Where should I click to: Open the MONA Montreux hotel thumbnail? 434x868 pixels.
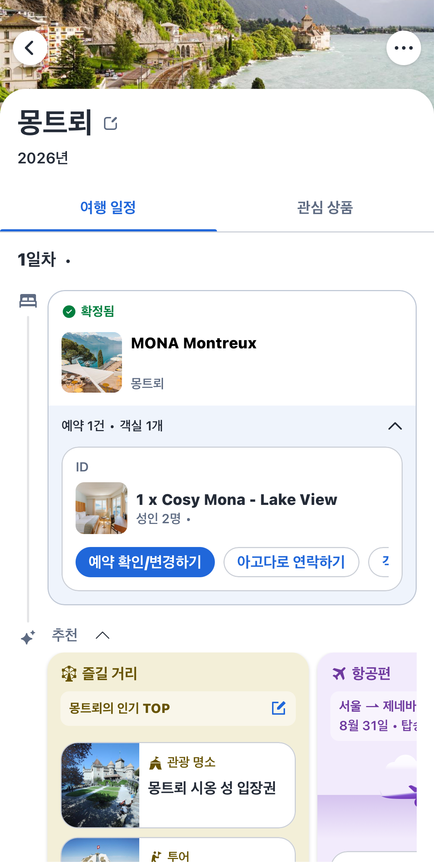coord(92,362)
